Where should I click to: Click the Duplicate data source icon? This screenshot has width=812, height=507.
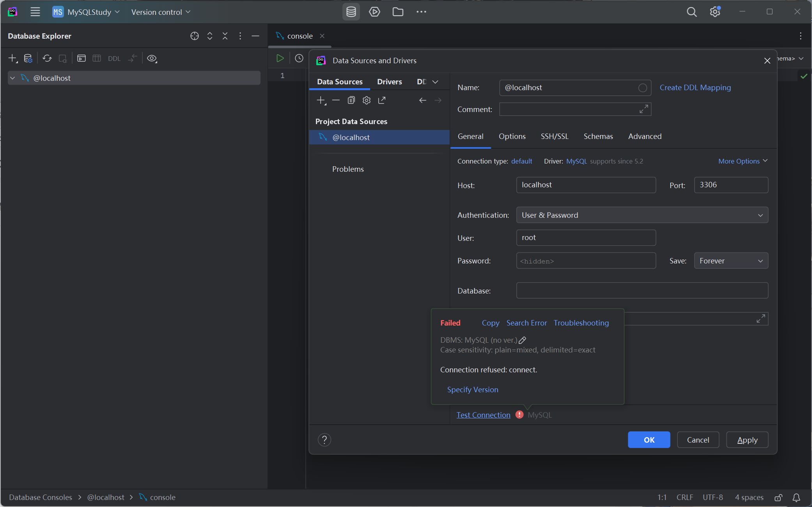[x=351, y=100]
